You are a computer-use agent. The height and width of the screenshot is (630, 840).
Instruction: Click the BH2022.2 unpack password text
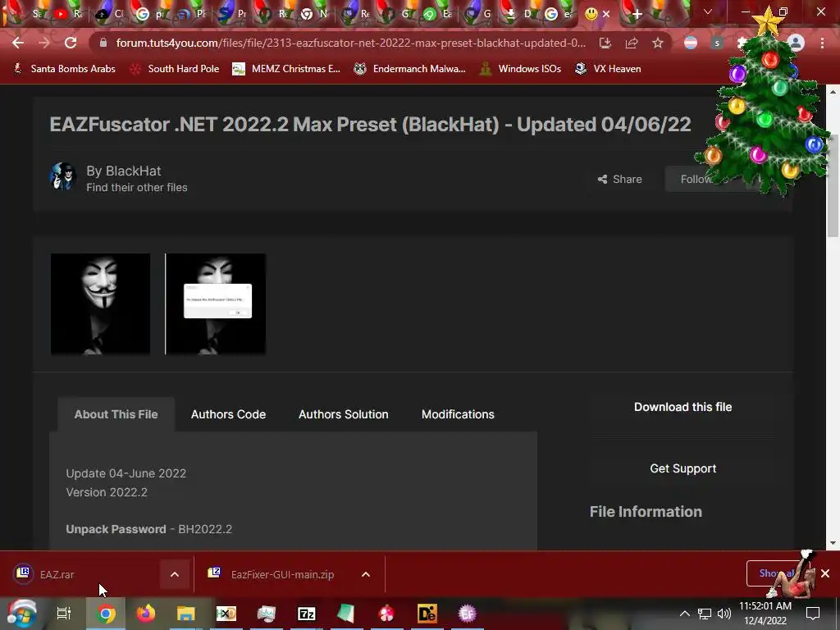tap(205, 529)
